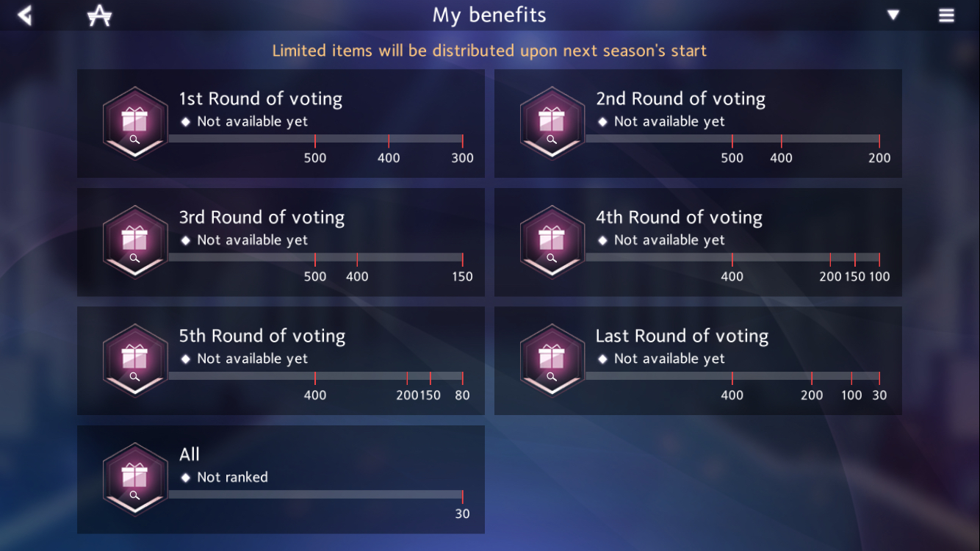Open the star icon in header
The image size is (980, 551).
(x=99, y=15)
